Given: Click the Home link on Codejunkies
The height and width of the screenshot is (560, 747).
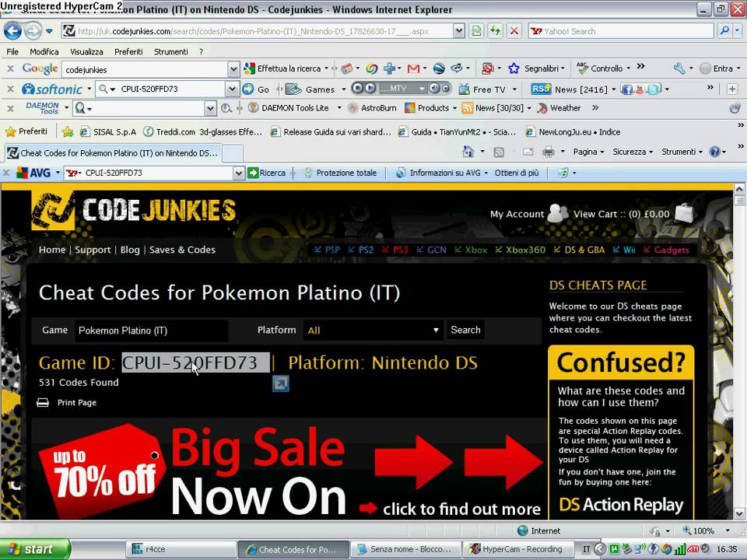Looking at the screenshot, I should 52,250.
